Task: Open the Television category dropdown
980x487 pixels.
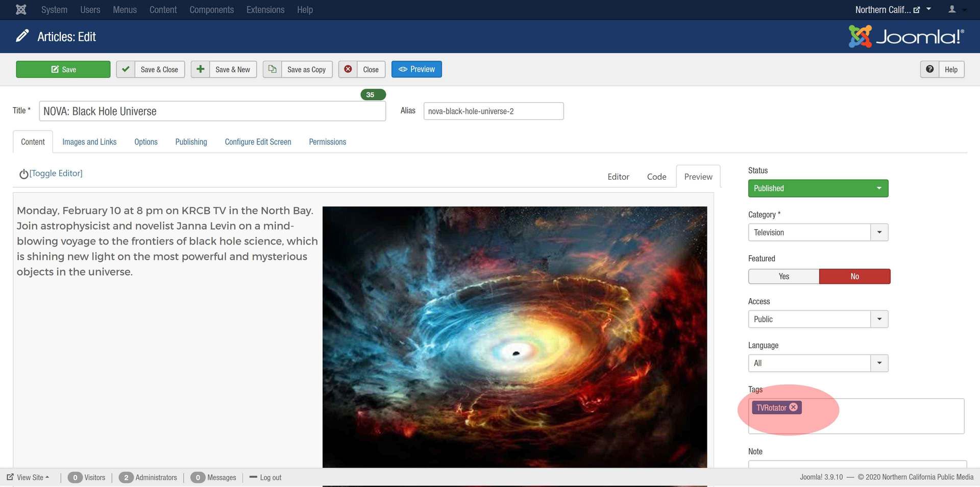Action: coord(818,232)
